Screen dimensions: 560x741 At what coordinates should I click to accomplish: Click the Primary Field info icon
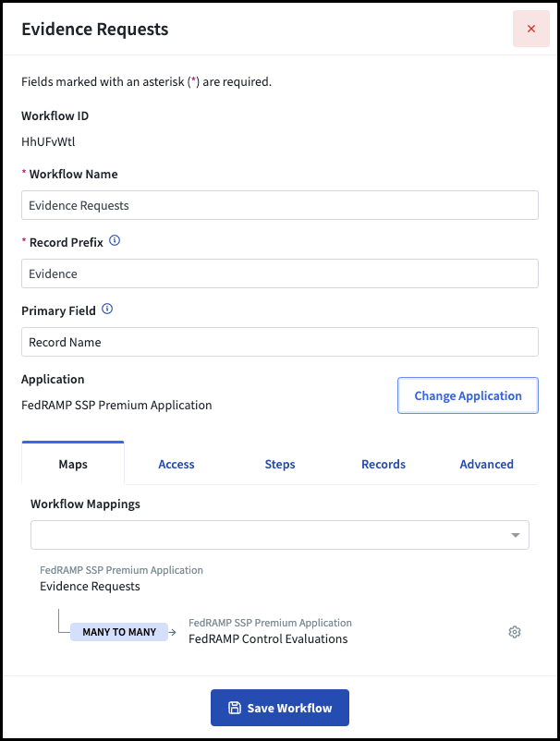pyautogui.click(x=107, y=310)
